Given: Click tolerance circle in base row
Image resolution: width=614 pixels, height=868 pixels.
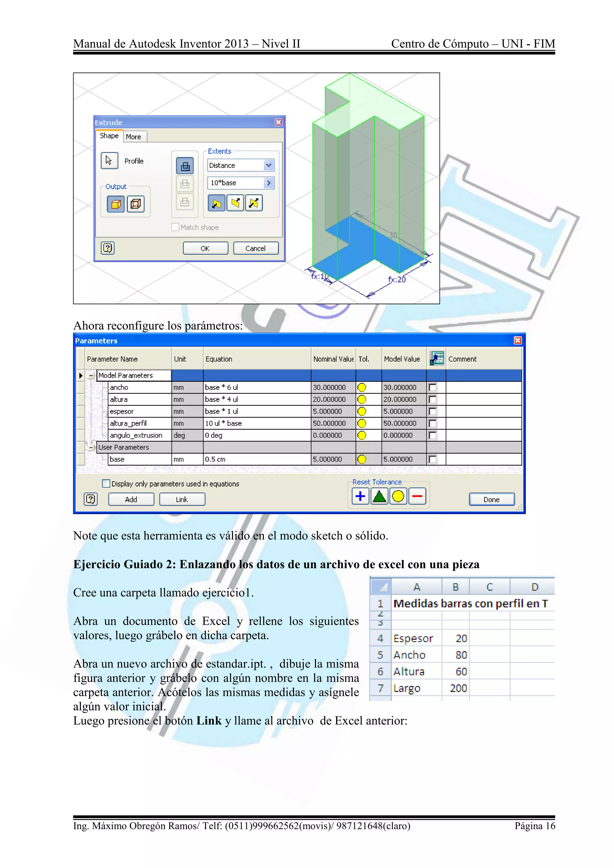Looking at the screenshot, I should [x=362, y=459].
